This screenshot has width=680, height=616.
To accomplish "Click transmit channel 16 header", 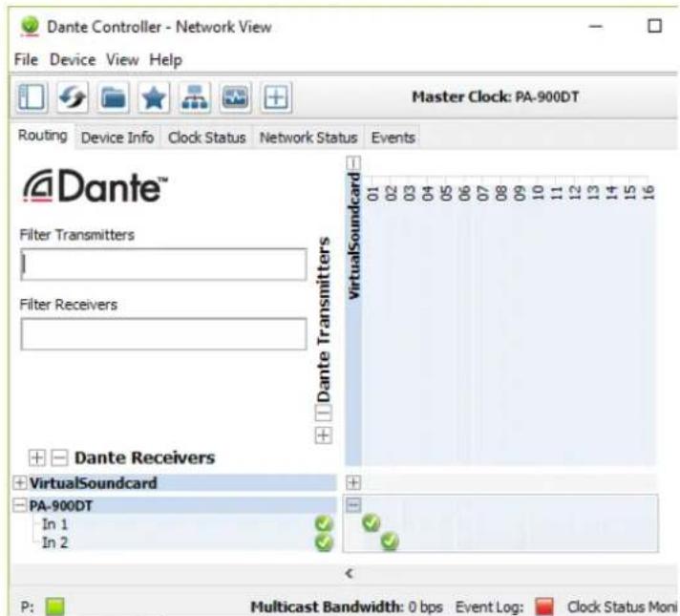I will pyautogui.click(x=648, y=193).
